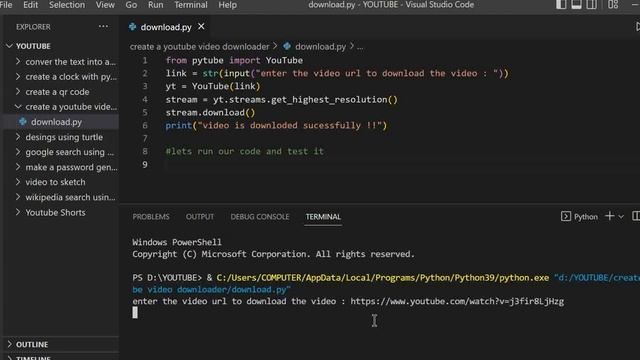The height and width of the screenshot is (360, 640).
Task: Switch to the OUTPUT panel tab
Action: [200, 217]
